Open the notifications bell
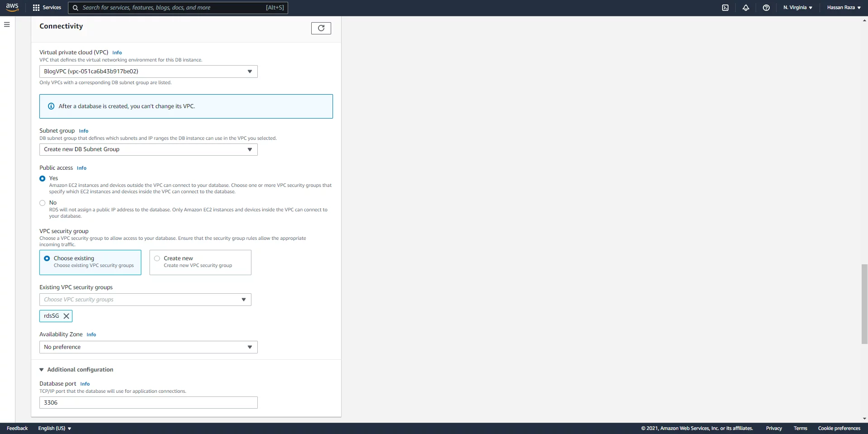The image size is (868, 434). pos(746,8)
